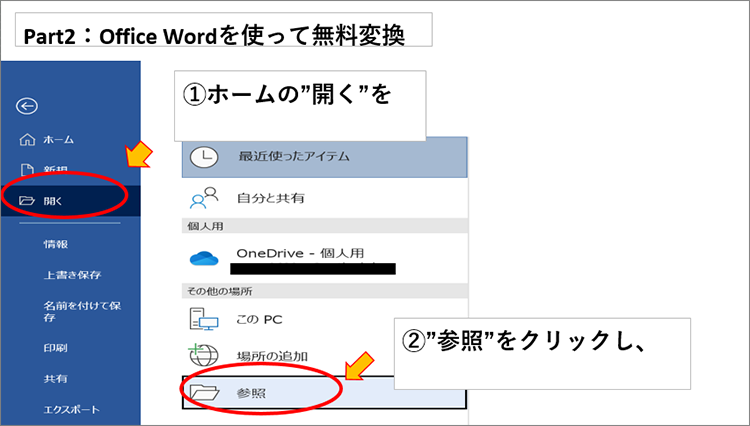Open the 印刷 menu item
The image size is (750, 426).
(55, 348)
